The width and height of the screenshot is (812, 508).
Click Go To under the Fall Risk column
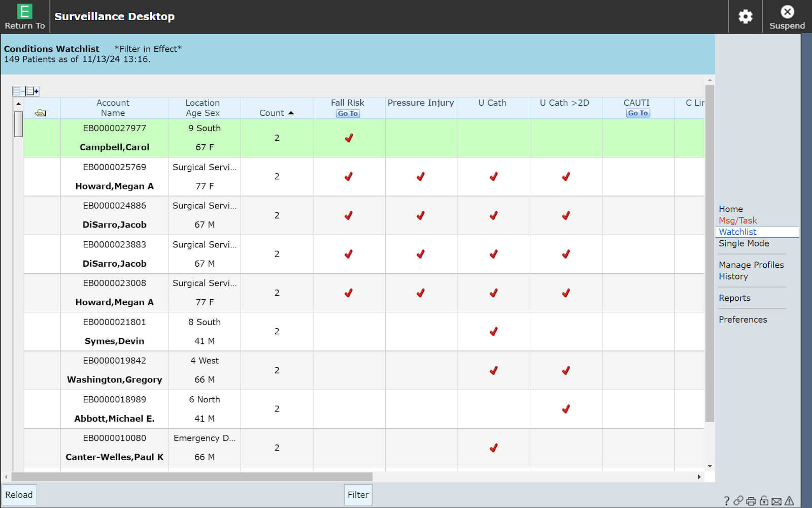pos(348,113)
